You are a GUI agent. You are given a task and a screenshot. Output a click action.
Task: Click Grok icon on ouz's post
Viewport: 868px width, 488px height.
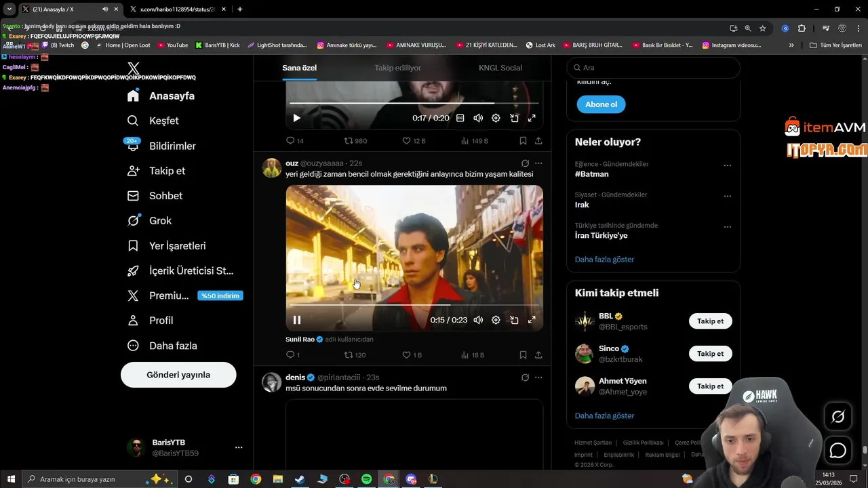(525, 163)
